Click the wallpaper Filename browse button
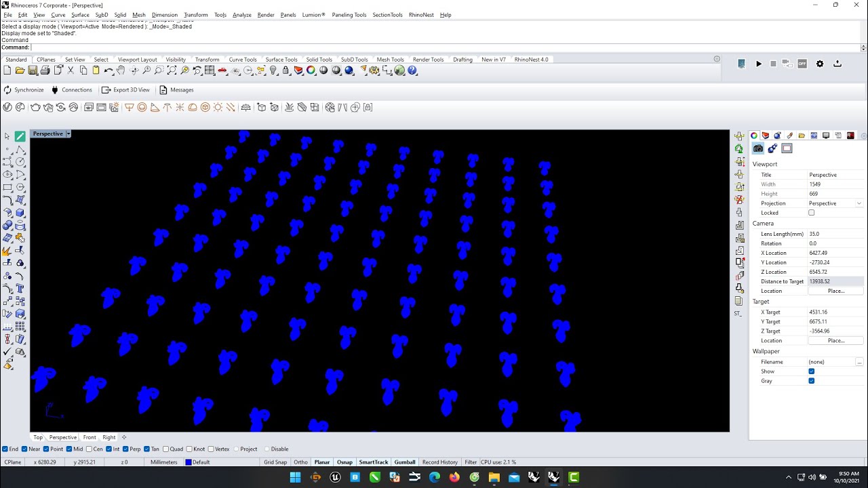Viewport: 868px width, 488px height. 859,362
